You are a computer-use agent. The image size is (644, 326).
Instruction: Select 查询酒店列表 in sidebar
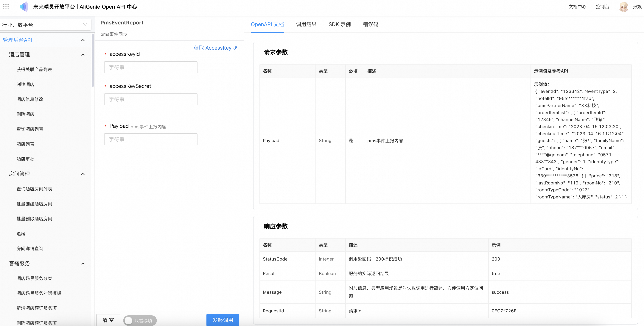(x=30, y=129)
